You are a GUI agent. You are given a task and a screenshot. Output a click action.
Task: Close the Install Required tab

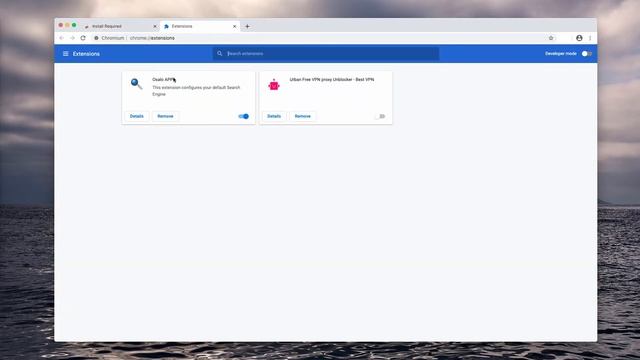click(155, 26)
